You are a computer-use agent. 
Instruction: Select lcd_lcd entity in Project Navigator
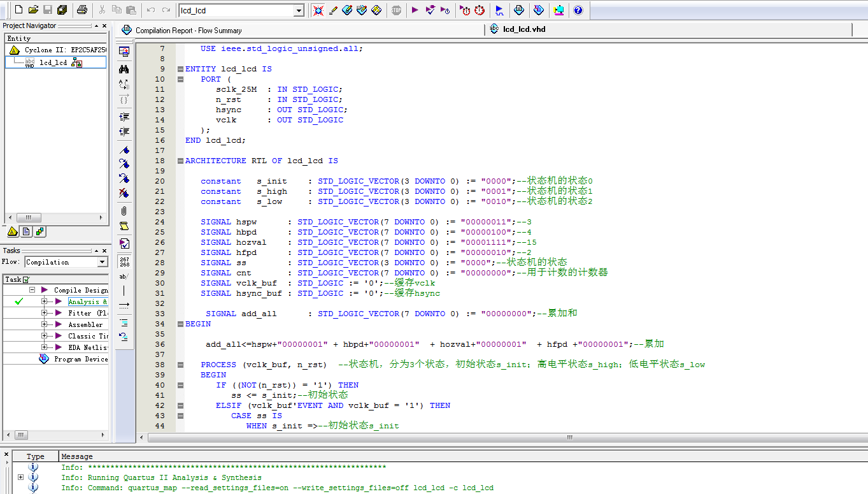pos(53,62)
